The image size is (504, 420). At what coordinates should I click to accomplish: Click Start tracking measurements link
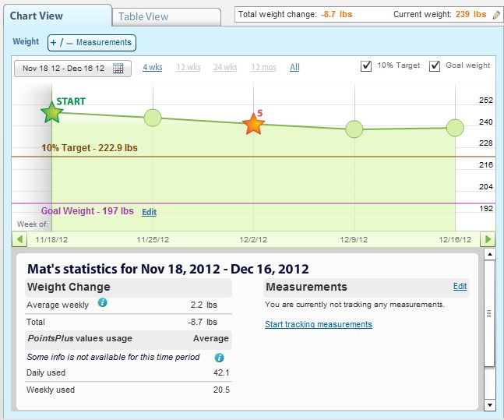318,324
